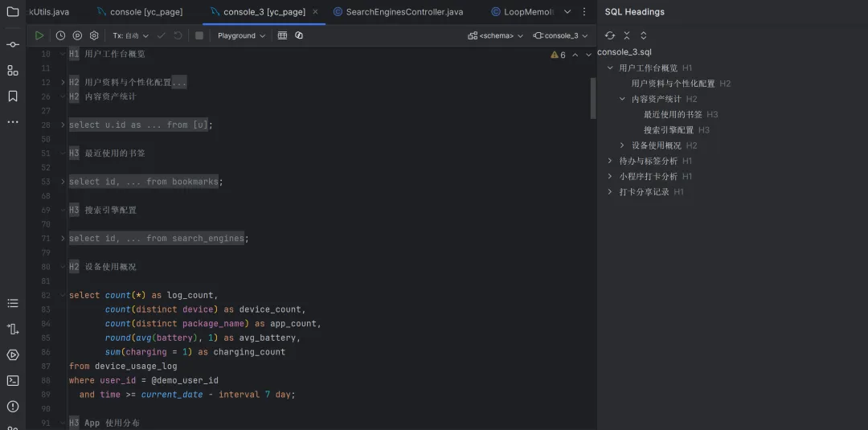Show hidden editor tabs chevron
Viewport: 868px width, 430px height.
pos(567,11)
